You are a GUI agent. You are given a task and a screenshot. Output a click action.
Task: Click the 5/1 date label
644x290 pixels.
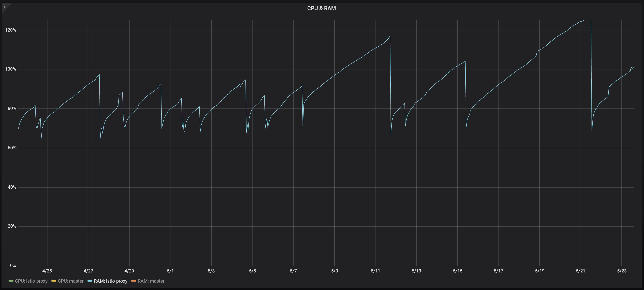(170, 271)
